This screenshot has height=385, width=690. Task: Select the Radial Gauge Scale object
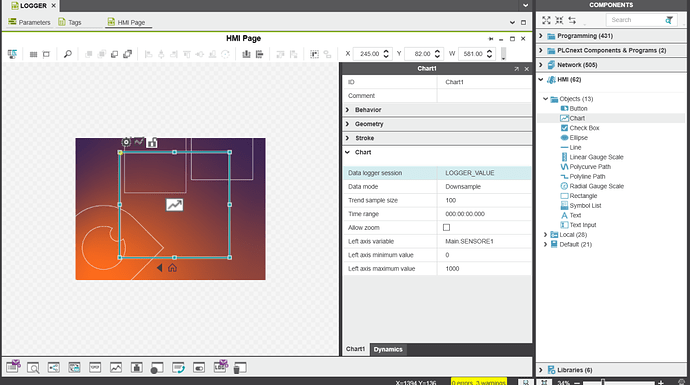(x=592, y=186)
